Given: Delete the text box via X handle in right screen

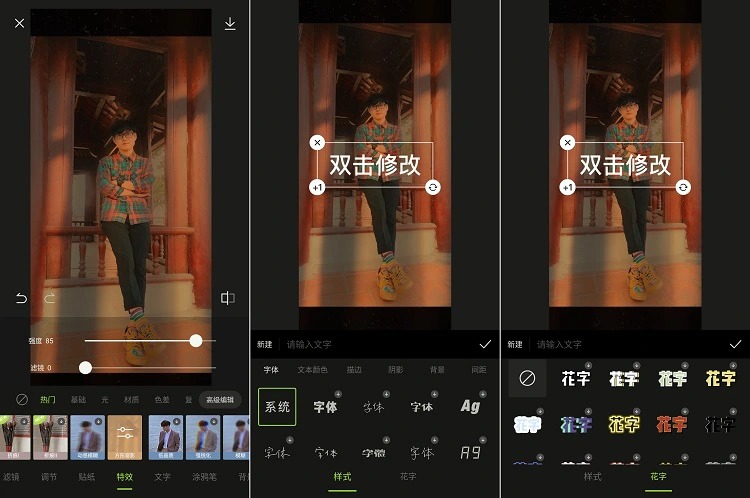Looking at the screenshot, I should 567,143.
